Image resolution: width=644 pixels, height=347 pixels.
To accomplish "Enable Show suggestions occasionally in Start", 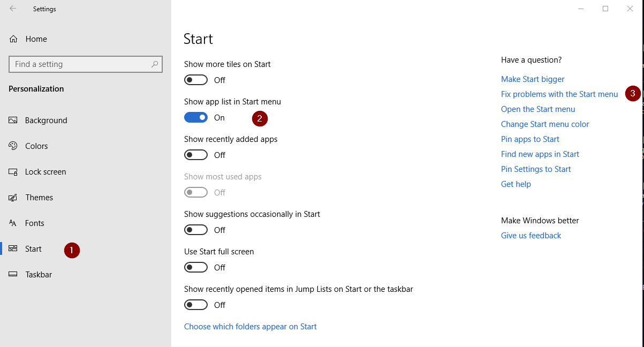I will coord(196,230).
